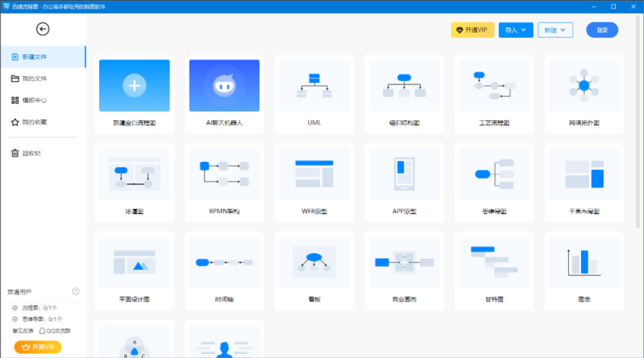The height and width of the screenshot is (358, 644).
Task: Choose the 网络拓扑图 network topology template
Action: coord(584,93)
